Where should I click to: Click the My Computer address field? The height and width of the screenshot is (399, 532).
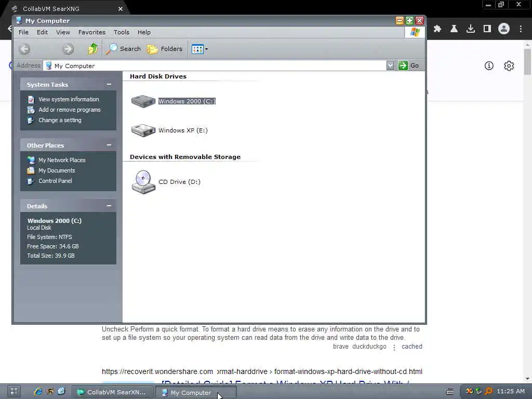pyautogui.click(x=215, y=65)
